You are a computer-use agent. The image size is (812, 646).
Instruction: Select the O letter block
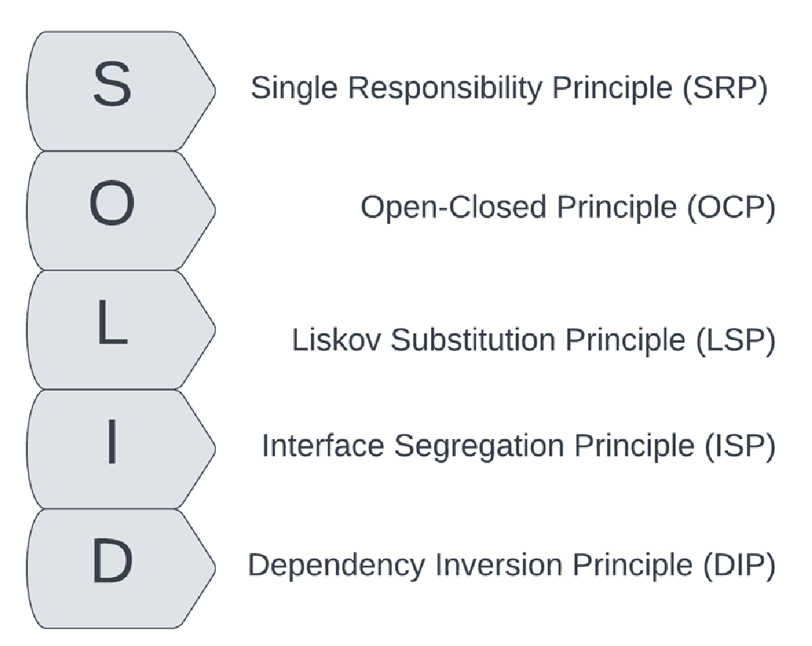click(121, 210)
